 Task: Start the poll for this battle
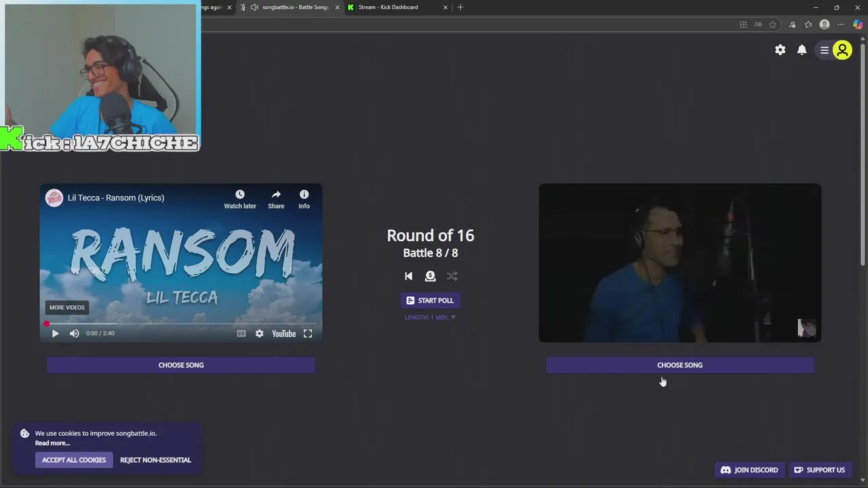430,300
